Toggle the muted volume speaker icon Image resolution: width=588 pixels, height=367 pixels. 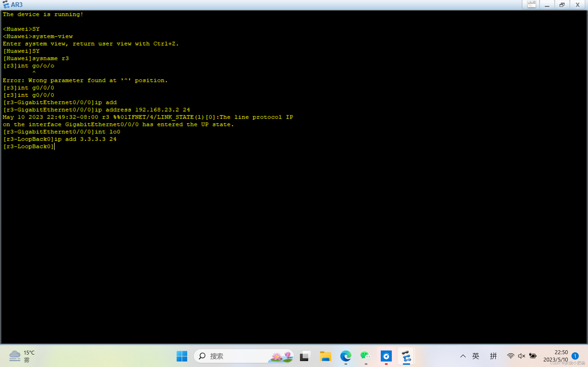(521, 356)
